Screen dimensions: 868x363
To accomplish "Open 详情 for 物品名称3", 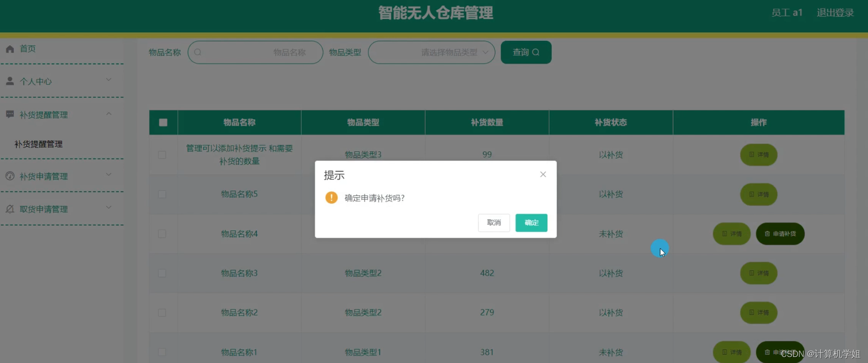I will click(x=759, y=273).
